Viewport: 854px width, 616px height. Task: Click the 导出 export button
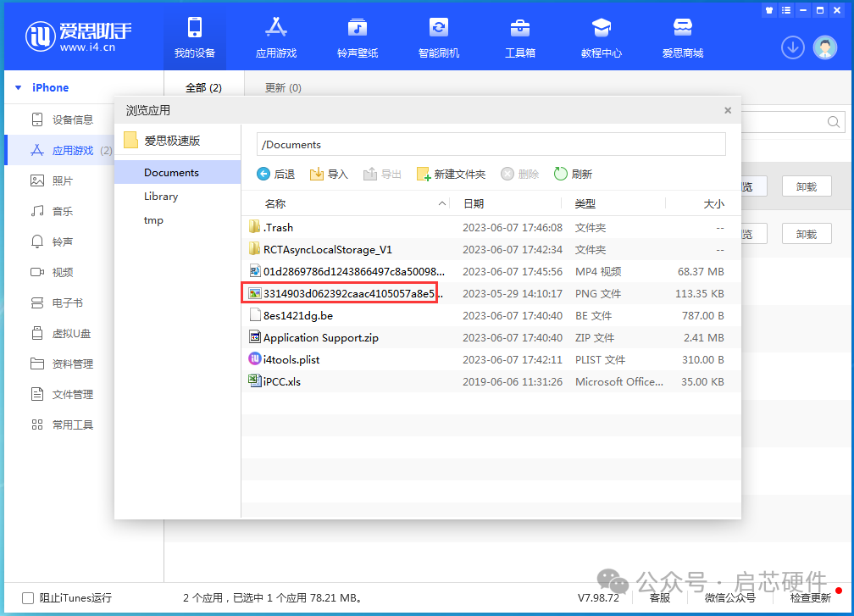382,174
